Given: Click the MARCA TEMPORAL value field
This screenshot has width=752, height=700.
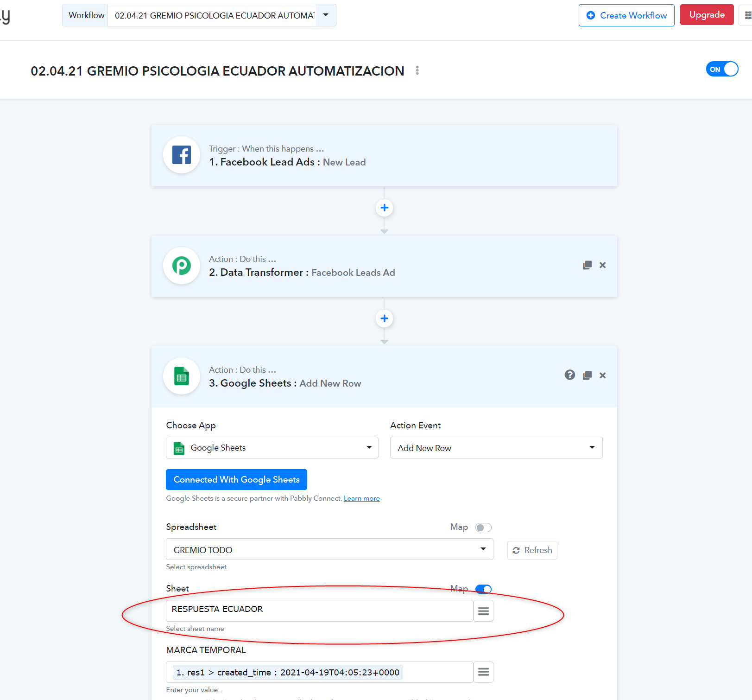Looking at the screenshot, I should tap(319, 672).
